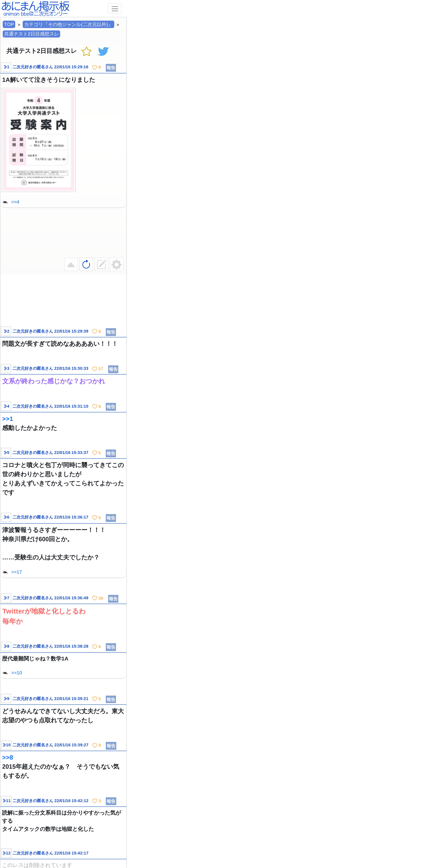Image resolution: width=434 pixels, height=868 pixels.
Task: Like post 9 with heart icon
Action: coord(95,699)
